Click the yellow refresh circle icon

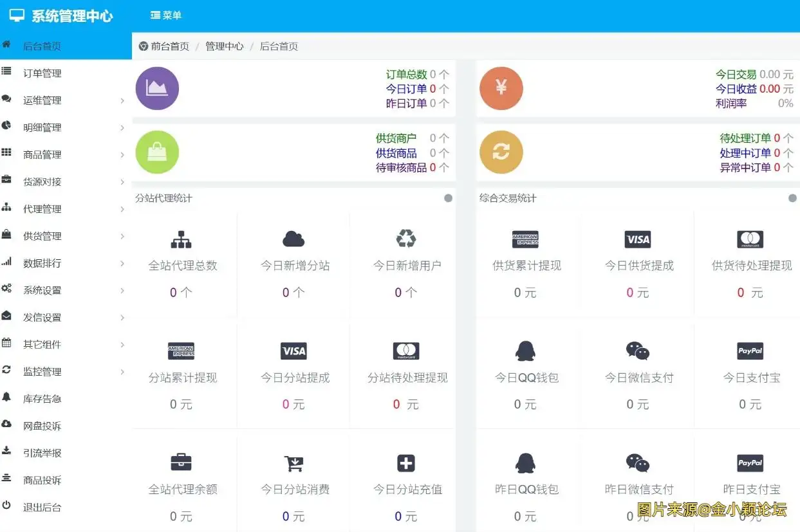coord(501,152)
